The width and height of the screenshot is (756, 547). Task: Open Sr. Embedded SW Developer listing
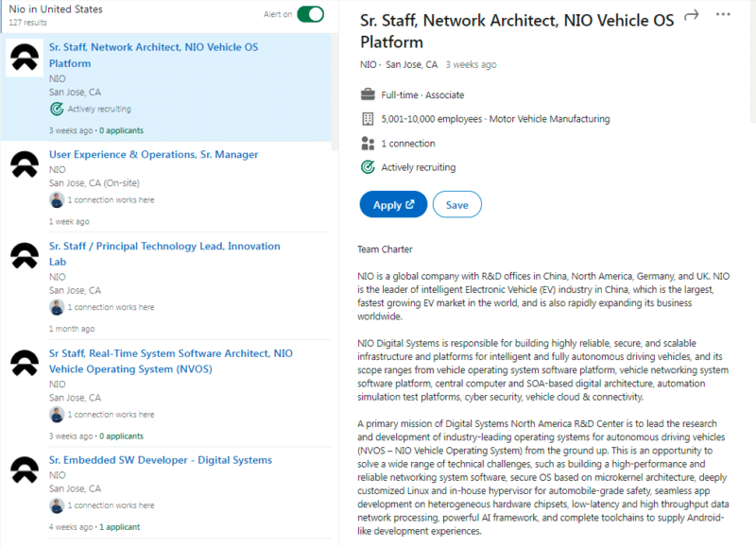pos(160,460)
